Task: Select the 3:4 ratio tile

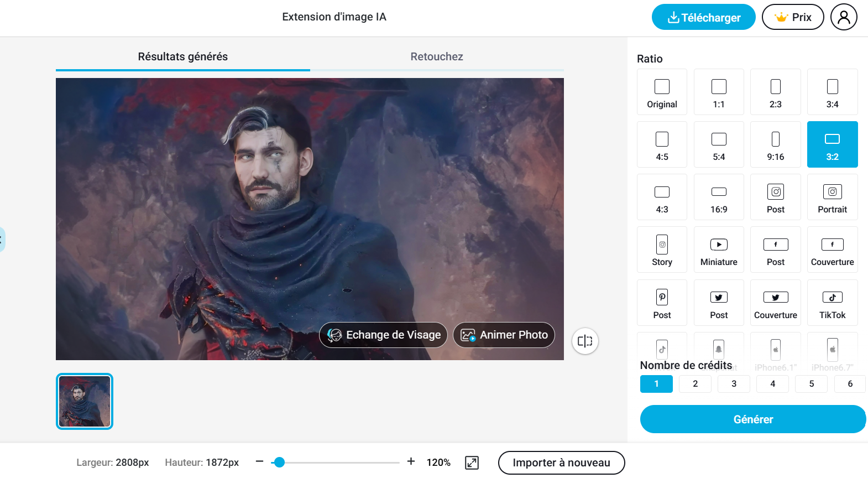Action: [x=833, y=92]
